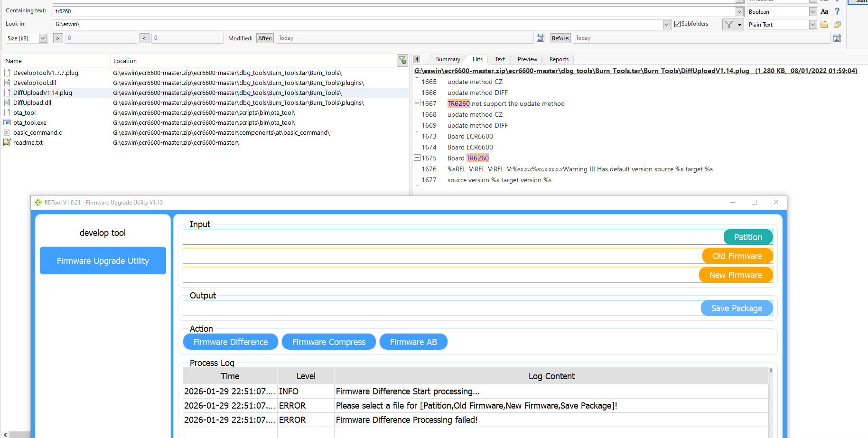Viewport: 868px width, 438px height.
Task: Toggle the case-sensitive Aa icon
Action: pyautogui.click(x=824, y=11)
